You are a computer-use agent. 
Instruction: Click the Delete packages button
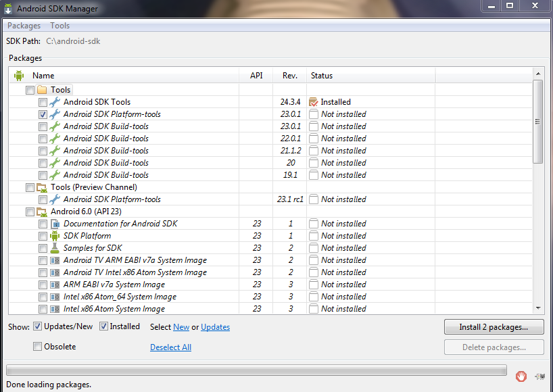coord(494,347)
